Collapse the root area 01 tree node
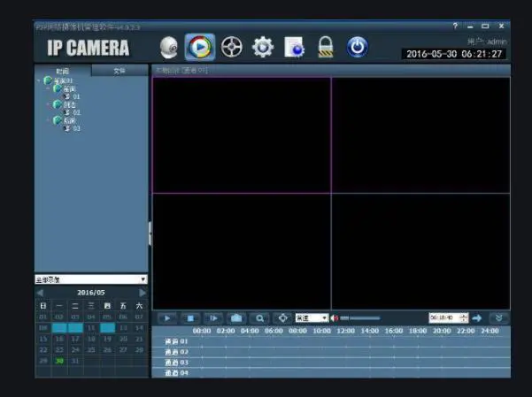The width and height of the screenshot is (532, 397). (39, 80)
